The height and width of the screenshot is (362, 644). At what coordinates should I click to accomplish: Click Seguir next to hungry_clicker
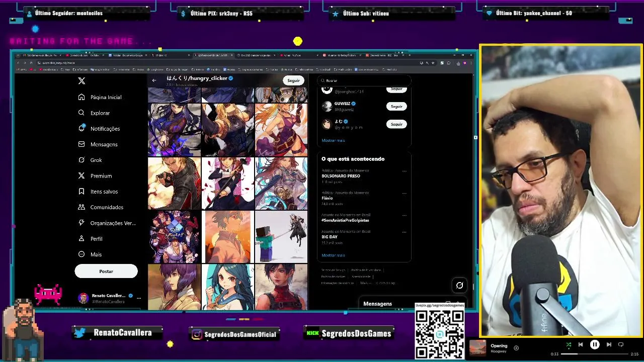293,80
